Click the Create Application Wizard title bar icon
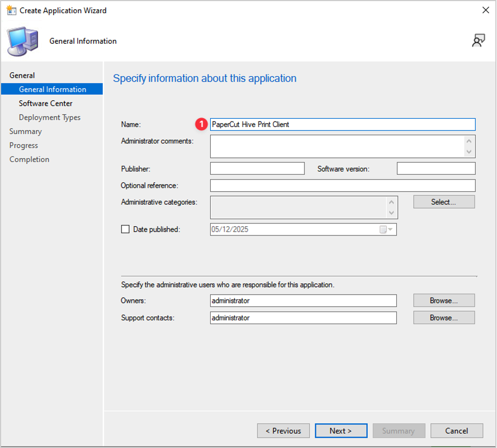Viewport: 497px width, 448px height. (11, 10)
